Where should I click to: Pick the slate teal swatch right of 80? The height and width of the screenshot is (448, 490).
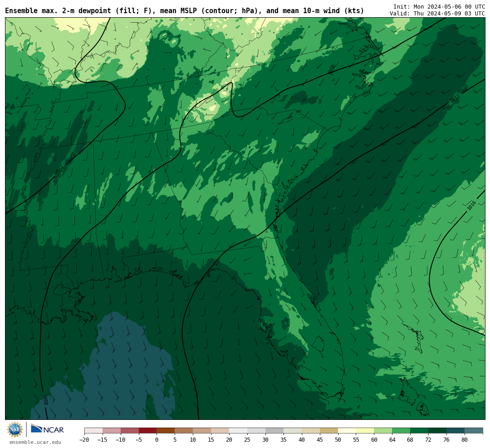click(x=474, y=431)
